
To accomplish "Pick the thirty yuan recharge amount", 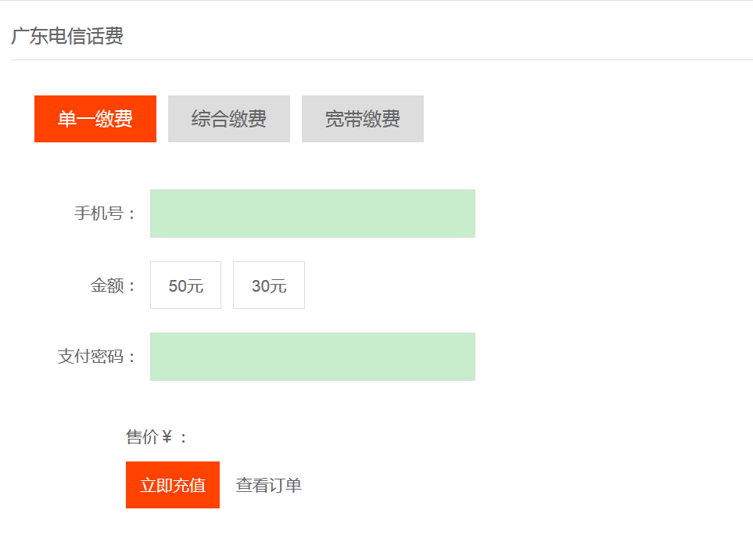I will point(269,285).
